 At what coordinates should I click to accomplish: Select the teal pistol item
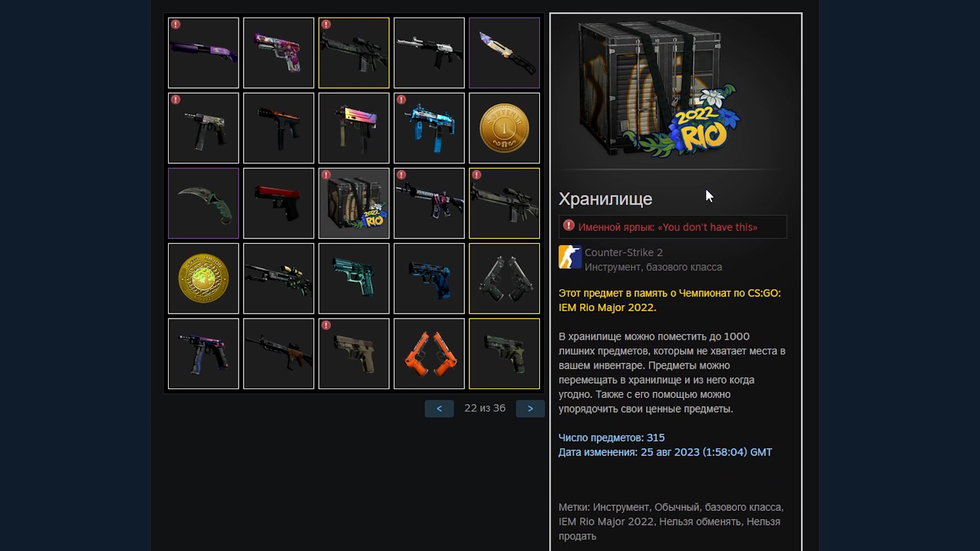click(354, 279)
